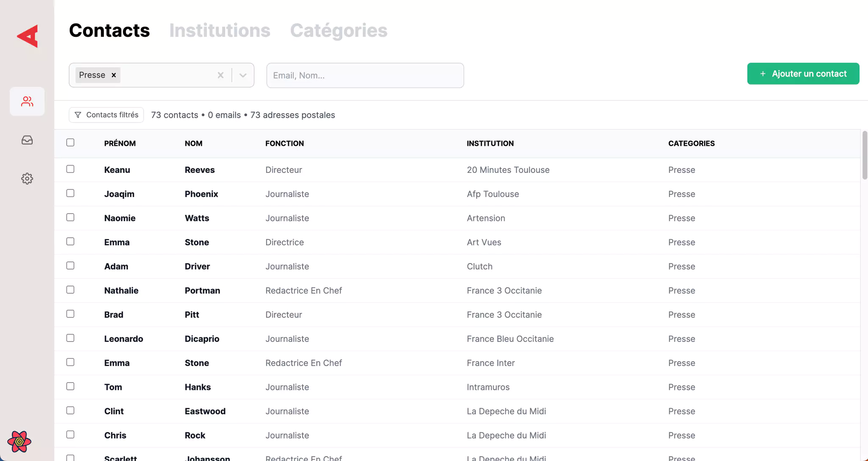The image size is (868, 461).
Task: Click the plus icon on Ajouter un contact
Action: click(762, 74)
